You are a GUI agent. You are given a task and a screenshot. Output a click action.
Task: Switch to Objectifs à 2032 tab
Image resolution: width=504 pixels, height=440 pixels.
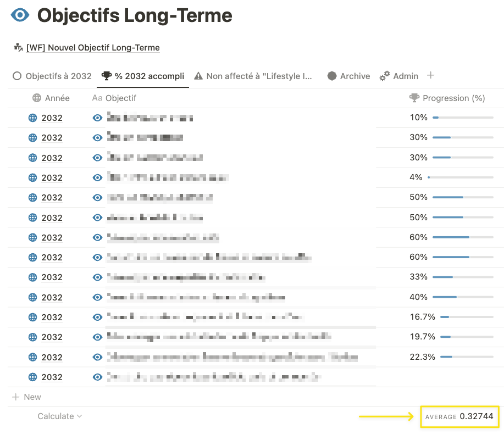[x=52, y=76]
